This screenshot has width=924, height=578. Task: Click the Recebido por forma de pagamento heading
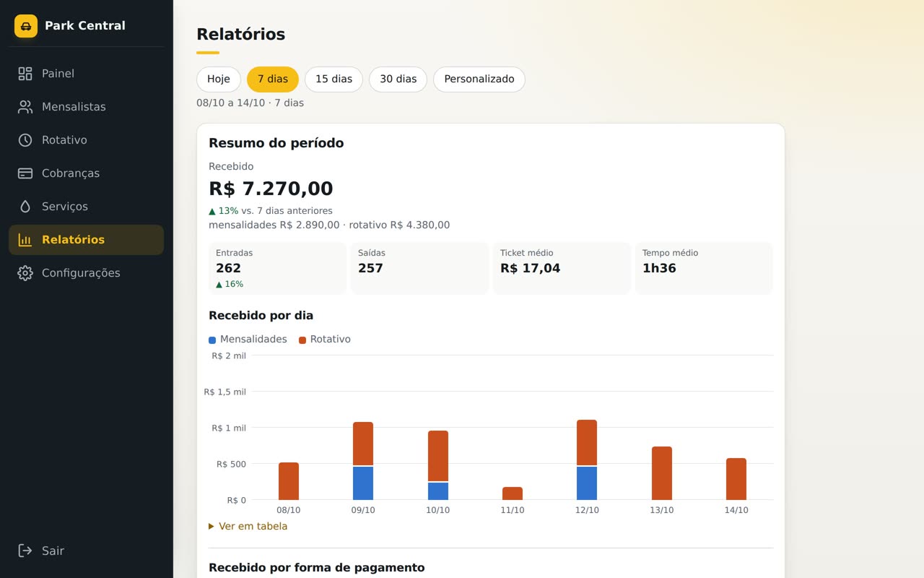(x=316, y=568)
